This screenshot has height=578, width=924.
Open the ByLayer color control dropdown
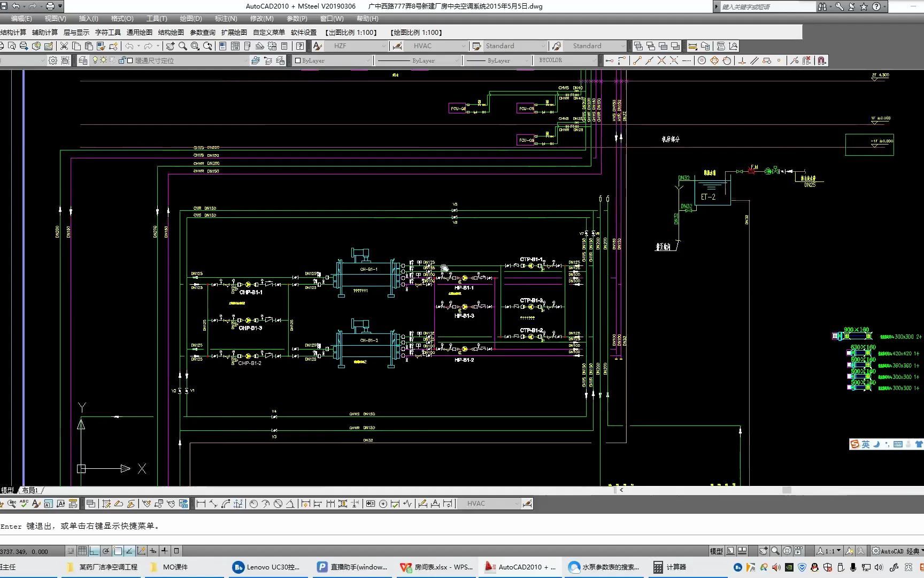pyautogui.click(x=333, y=60)
